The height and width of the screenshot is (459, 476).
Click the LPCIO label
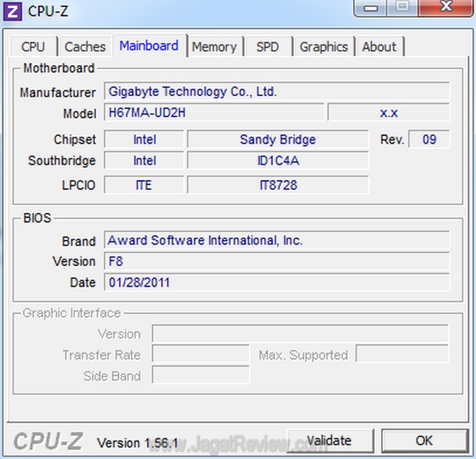click(x=79, y=185)
